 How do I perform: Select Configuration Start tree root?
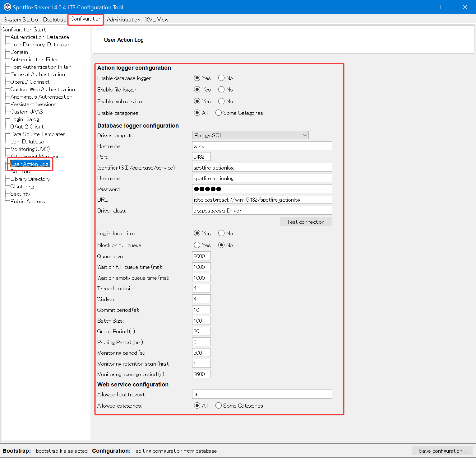(x=23, y=30)
